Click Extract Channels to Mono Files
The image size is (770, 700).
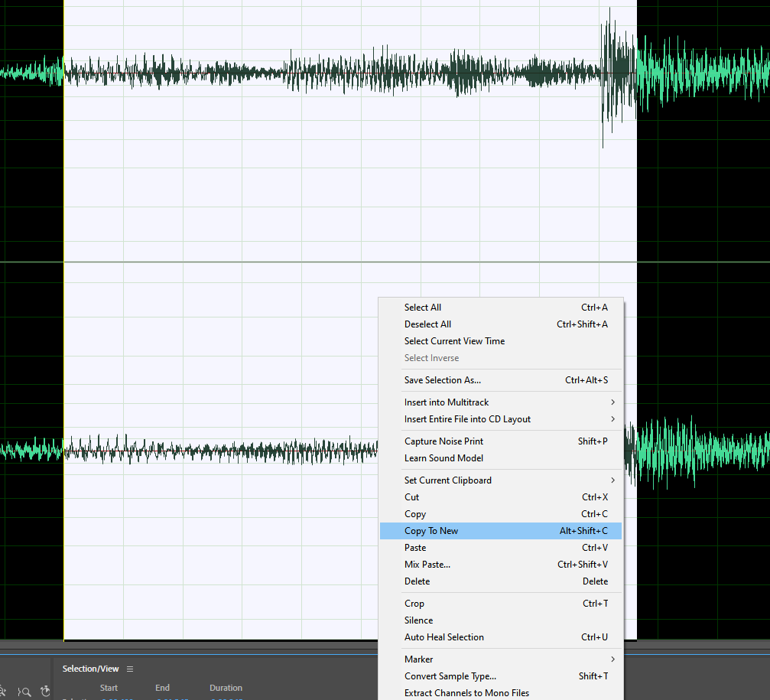(466, 693)
